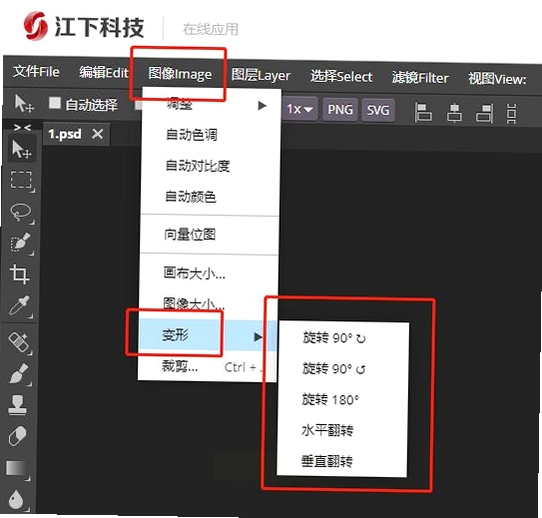This screenshot has width=542, height=518.
Task: Click the align right edges icon
Action: (x=485, y=113)
